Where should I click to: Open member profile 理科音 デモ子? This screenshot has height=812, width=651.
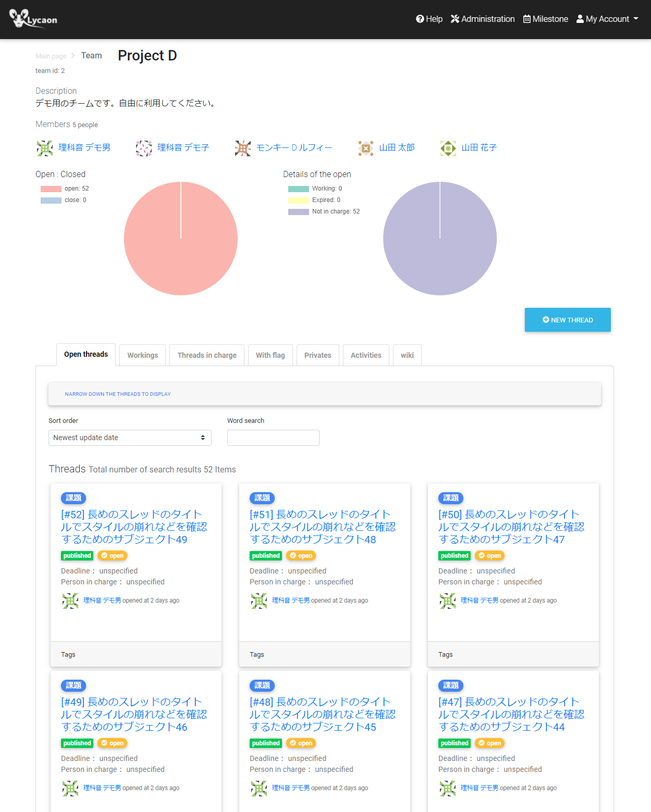pyautogui.click(x=183, y=148)
